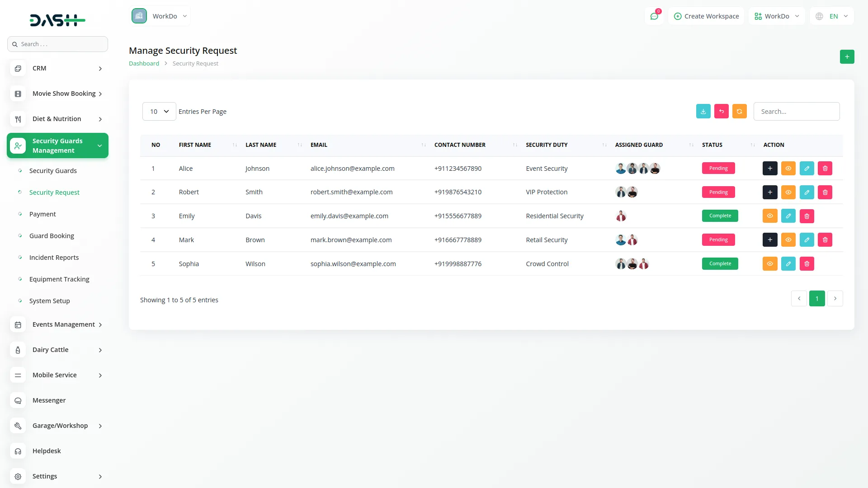View Alice Johnson's request via eye icon
Viewport: 868px width, 488px height.
coord(788,169)
